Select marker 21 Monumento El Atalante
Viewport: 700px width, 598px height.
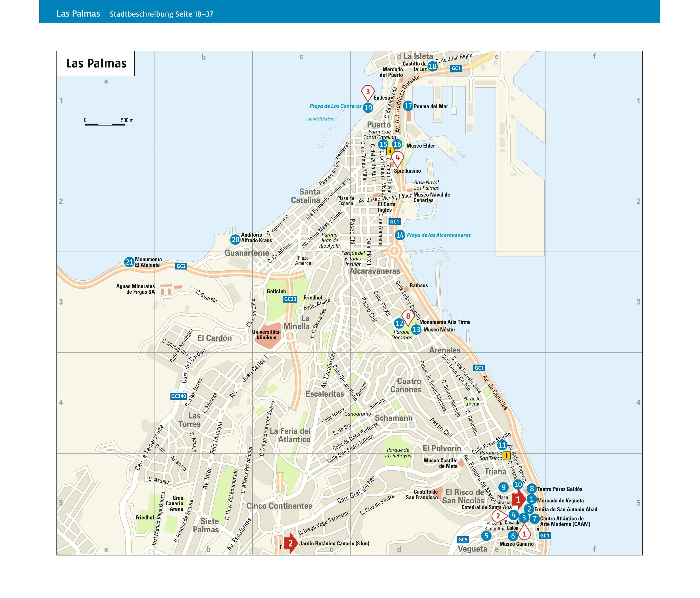(x=129, y=262)
